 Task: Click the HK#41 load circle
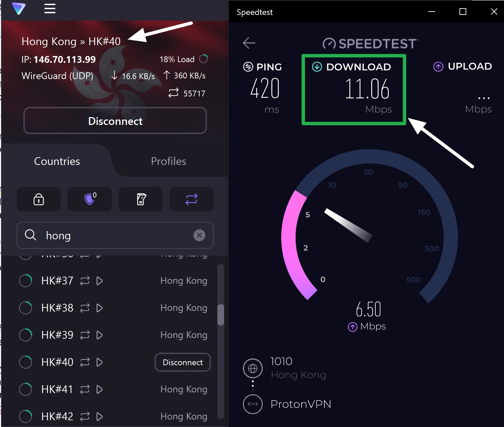pos(25,389)
